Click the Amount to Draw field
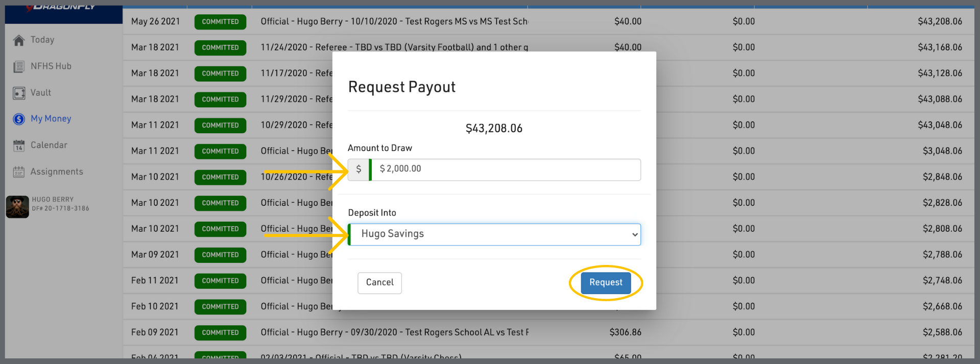This screenshot has width=980, height=364. point(506,169)
